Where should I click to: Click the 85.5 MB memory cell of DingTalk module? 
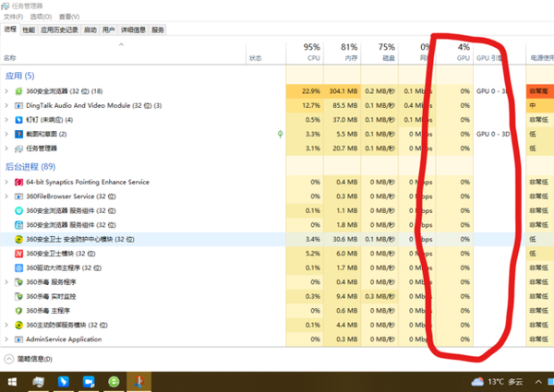342,105
